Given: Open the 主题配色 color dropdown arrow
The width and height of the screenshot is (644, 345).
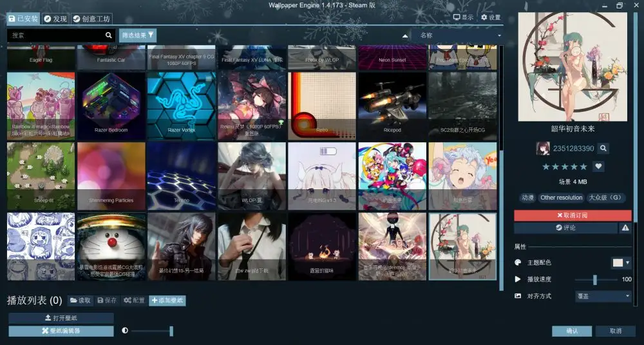Looking at the screenshot, I should click(627, 263).
